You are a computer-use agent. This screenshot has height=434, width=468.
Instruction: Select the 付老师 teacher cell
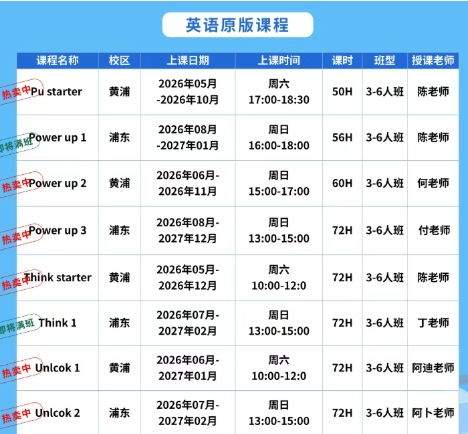point(433,230)
